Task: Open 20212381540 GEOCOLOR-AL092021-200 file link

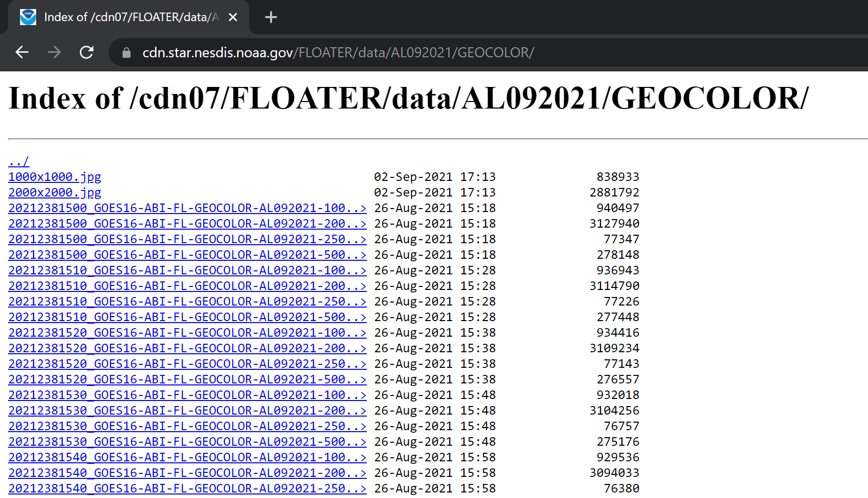Action: coord(188,473)
